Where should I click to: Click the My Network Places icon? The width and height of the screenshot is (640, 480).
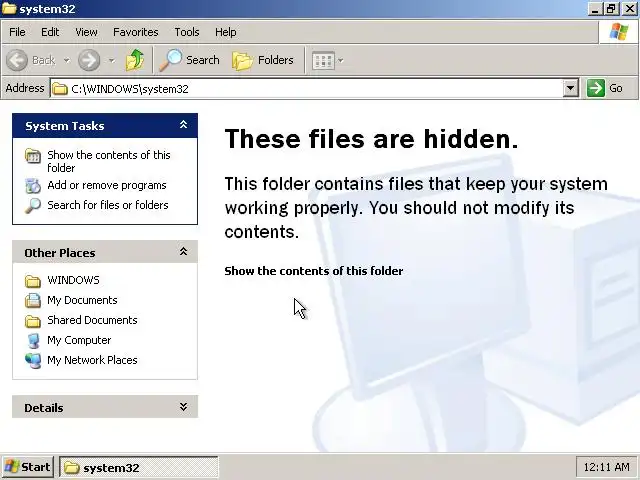point(33,360)
